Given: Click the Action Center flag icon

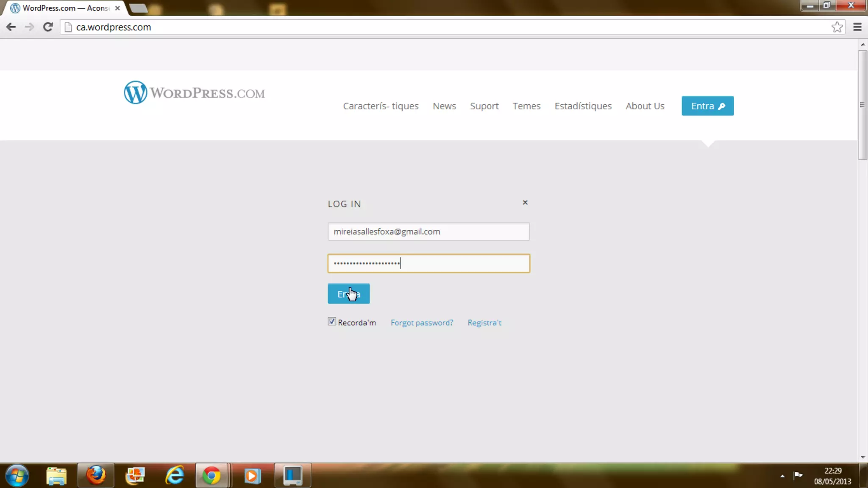Looking at the screenshot, I should [x=798, y=475].
